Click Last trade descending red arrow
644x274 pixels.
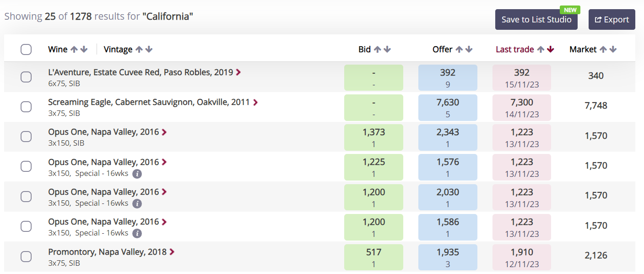(550, 49)
